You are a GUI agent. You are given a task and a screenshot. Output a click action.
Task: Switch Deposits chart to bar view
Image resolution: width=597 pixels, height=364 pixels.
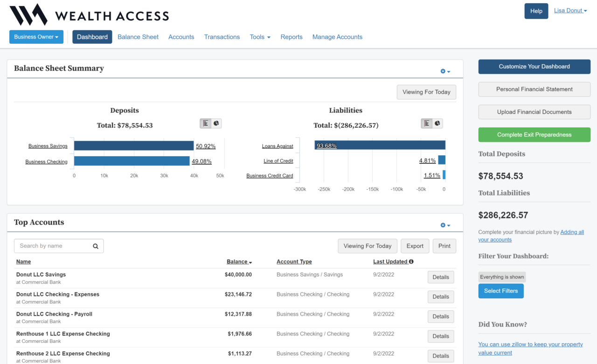[206, 124]
